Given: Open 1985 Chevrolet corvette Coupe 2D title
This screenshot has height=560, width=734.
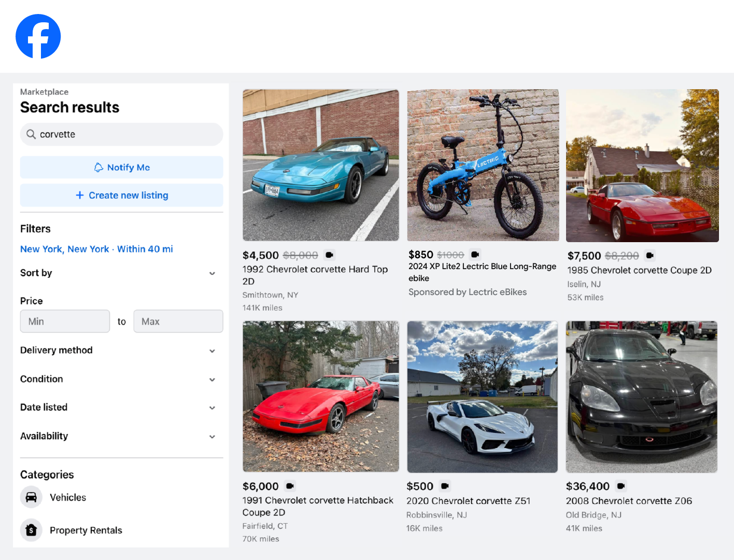Looking at the screenshot, I should [x=640, y=270].
